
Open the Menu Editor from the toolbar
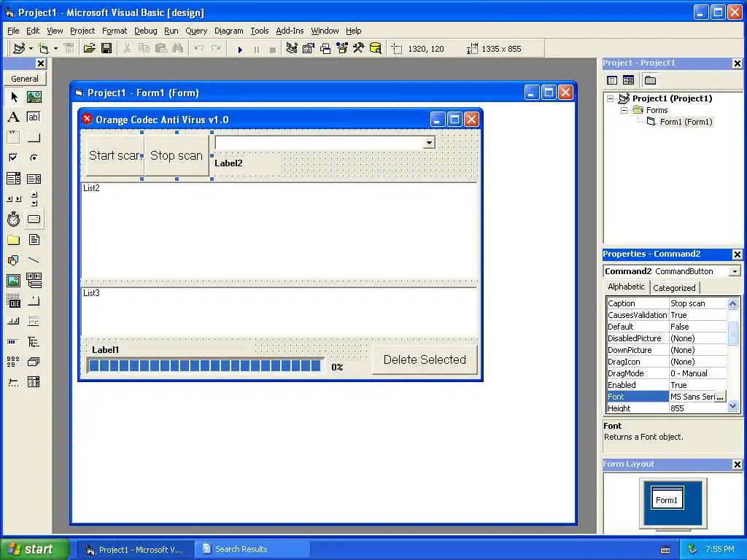point(69,49)
